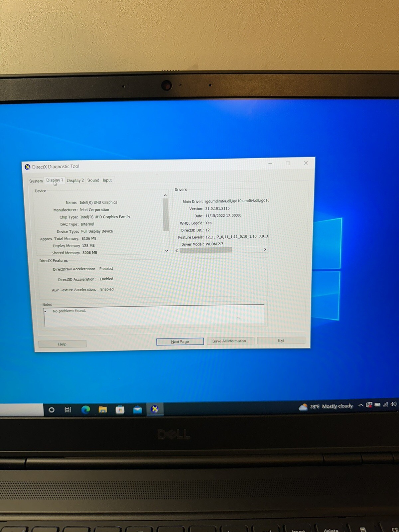Click AGP Texture Acceleration 'Enabled' text
399x532 pixels.
pos(107,289)
